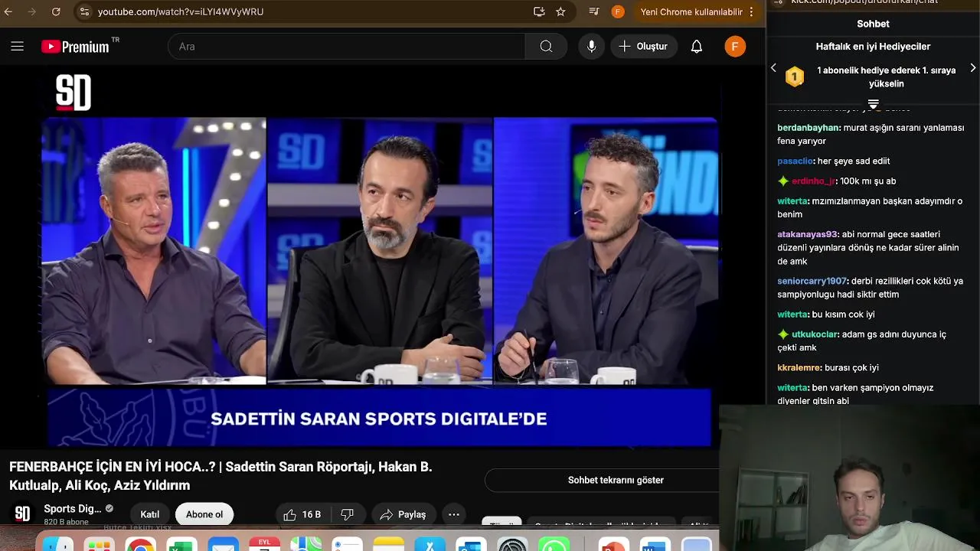This screenshot has height=551, width=980.
Task: Open YouTube notifications bell
Action: coord(697,47)
